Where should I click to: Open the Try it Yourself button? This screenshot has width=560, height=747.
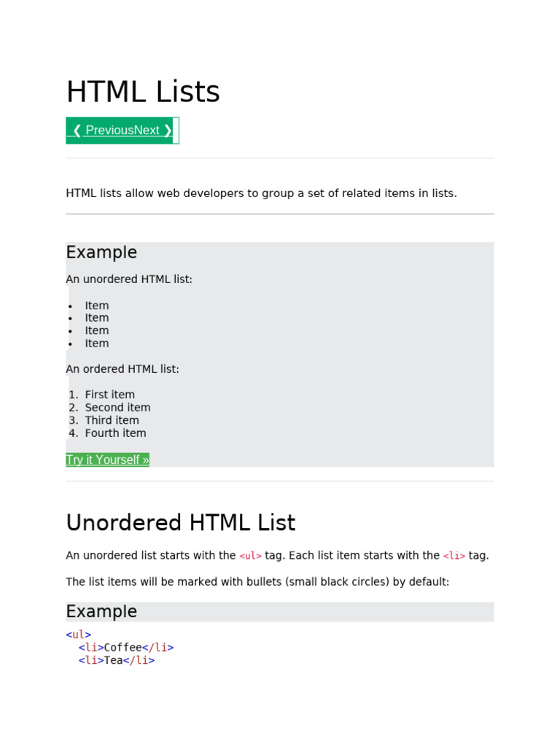(x=107, y=460)
